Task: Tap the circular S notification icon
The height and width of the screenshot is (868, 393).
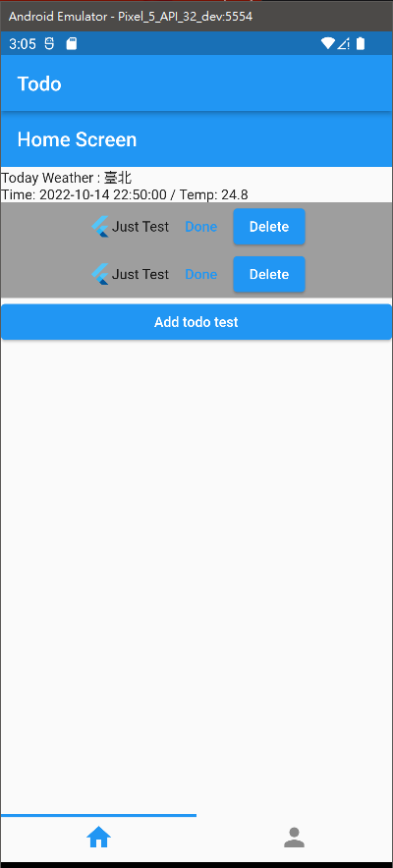Action: click(49, 44)
